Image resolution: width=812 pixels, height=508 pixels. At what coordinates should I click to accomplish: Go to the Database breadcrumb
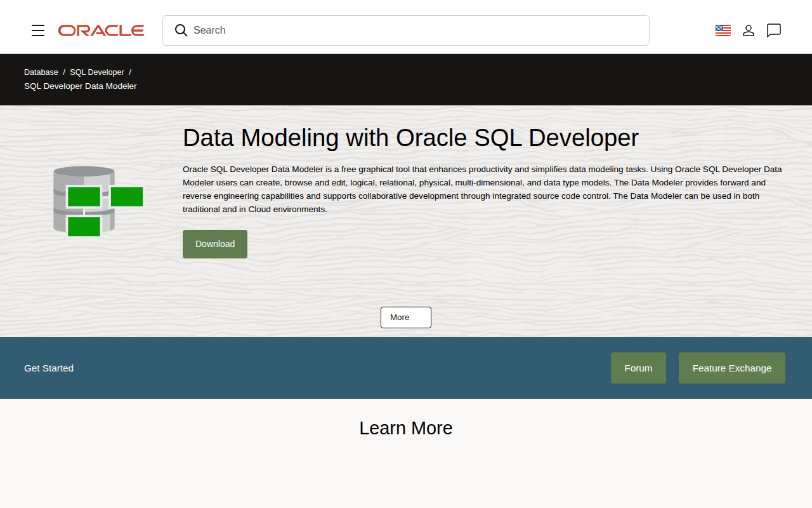pos(41,72)
